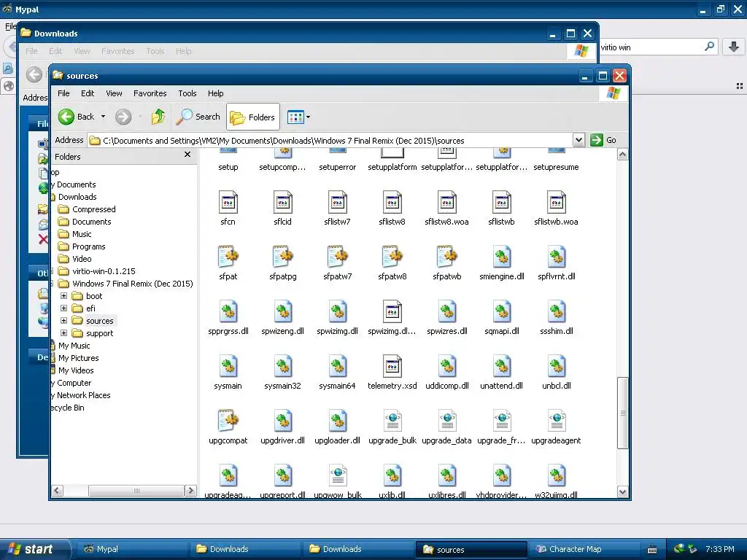Click the Mypal downloads arrow button

[734, 47]
